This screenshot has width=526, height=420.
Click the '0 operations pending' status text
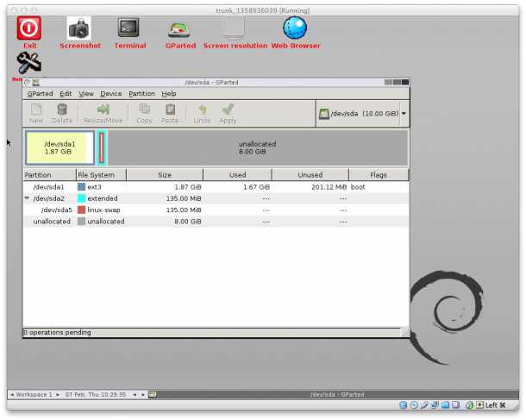57,332
